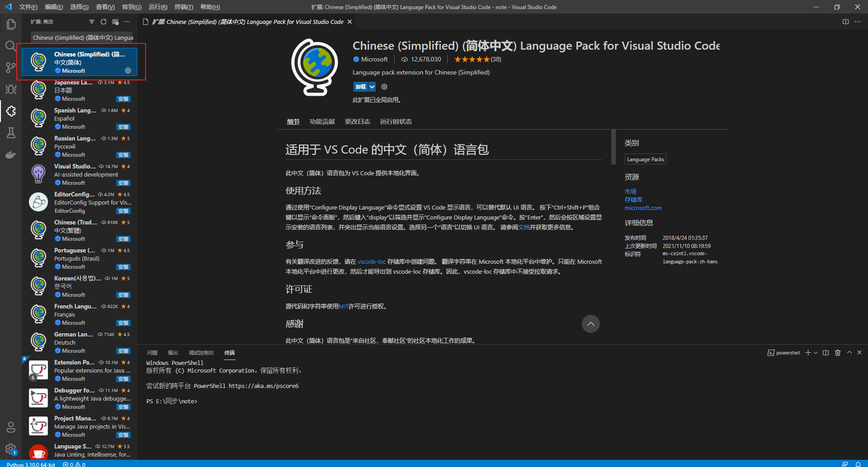Open 终端(T) menu
The image size is (868, 467).
[184, 7]
